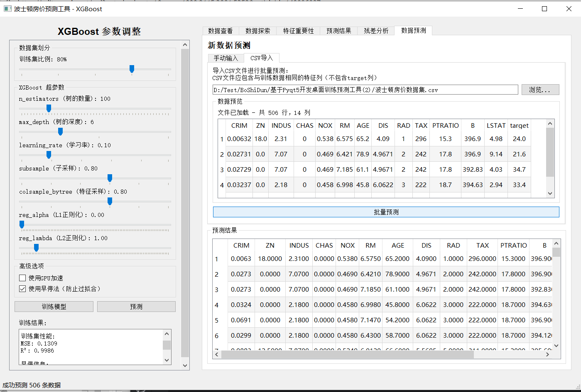Click the AGE column header in 预测结果

click(x=398, y=245)
